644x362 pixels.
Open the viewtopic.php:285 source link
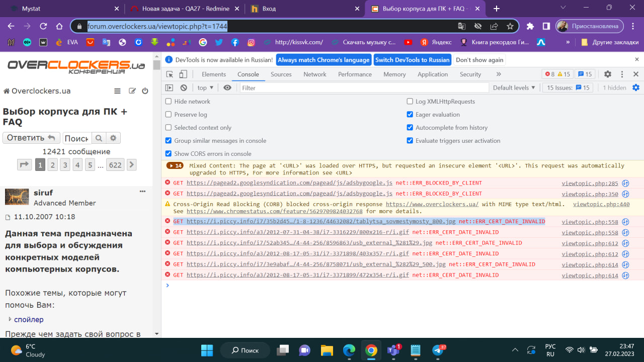(590, 183)
